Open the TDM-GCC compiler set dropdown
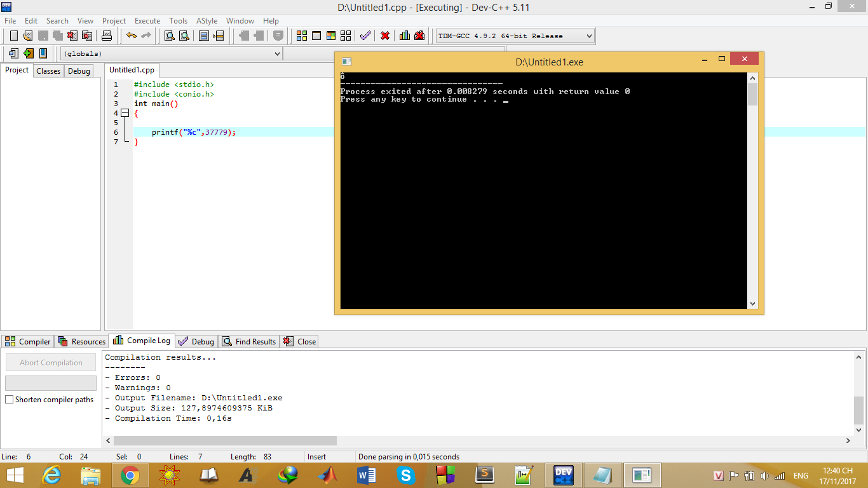The image size is (868, 488). (x=588, y=36)
